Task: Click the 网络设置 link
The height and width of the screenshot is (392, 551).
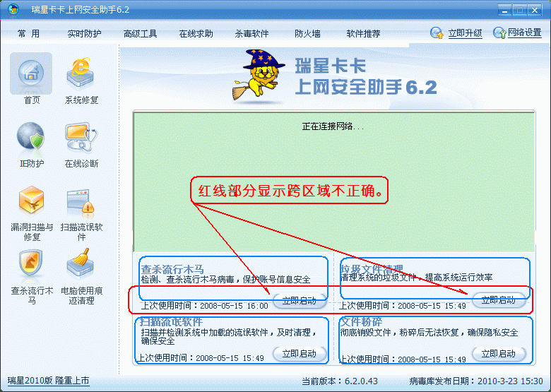Action: pos(525,32)
